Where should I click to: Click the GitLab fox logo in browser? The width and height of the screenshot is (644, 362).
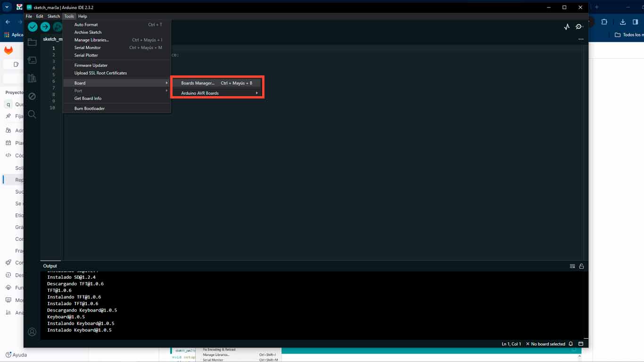click(8, 50)
